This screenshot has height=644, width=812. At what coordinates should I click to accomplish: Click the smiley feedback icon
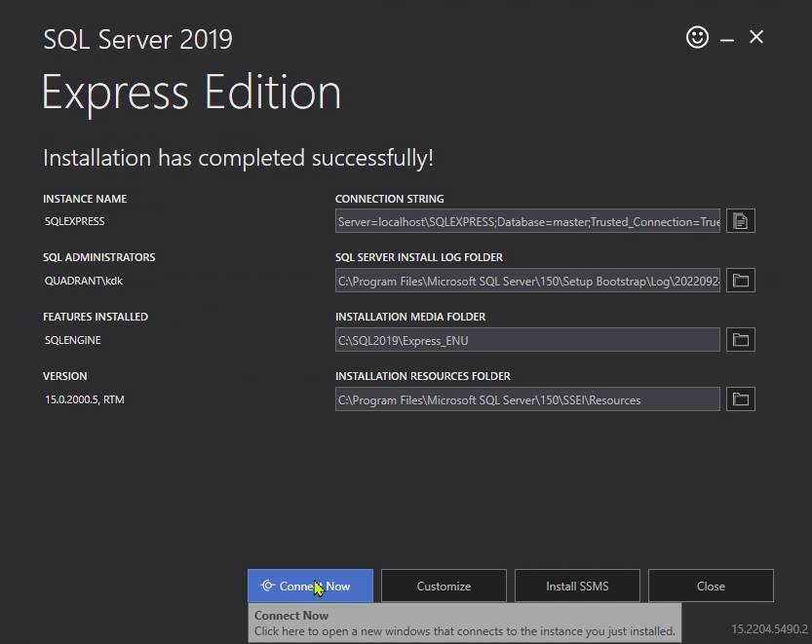pos(697,37)
